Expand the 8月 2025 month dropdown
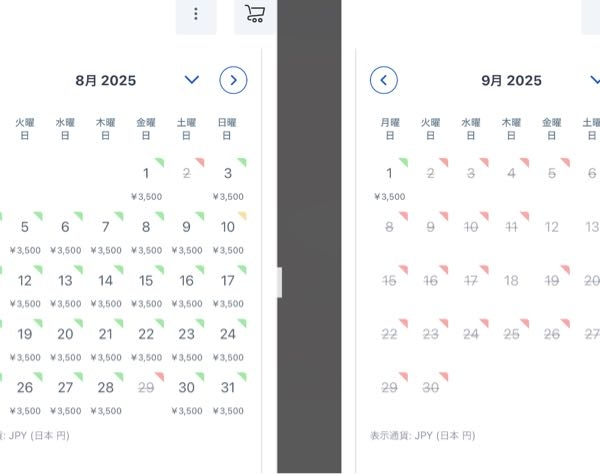The image size is (600, 474). click(192, 80)
